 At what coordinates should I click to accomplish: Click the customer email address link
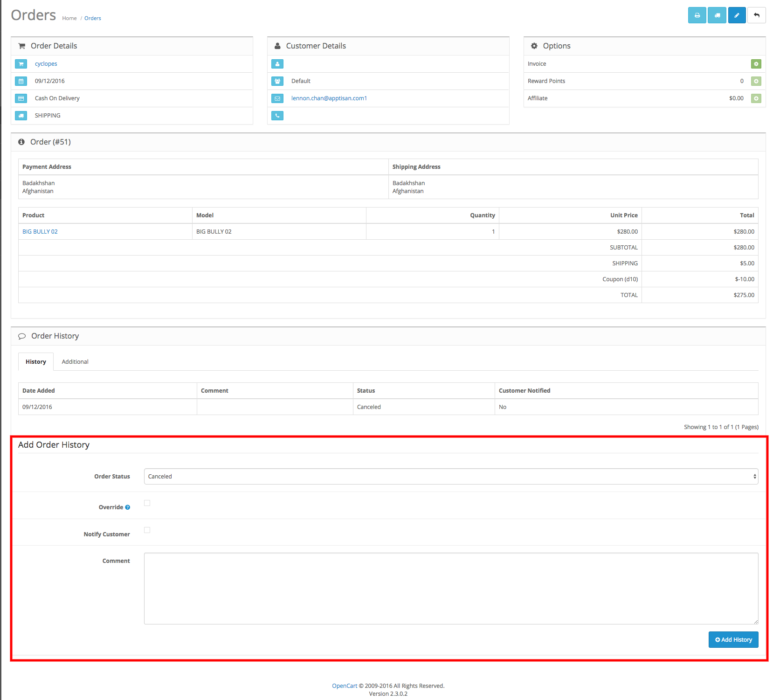(x=329, y=98)
